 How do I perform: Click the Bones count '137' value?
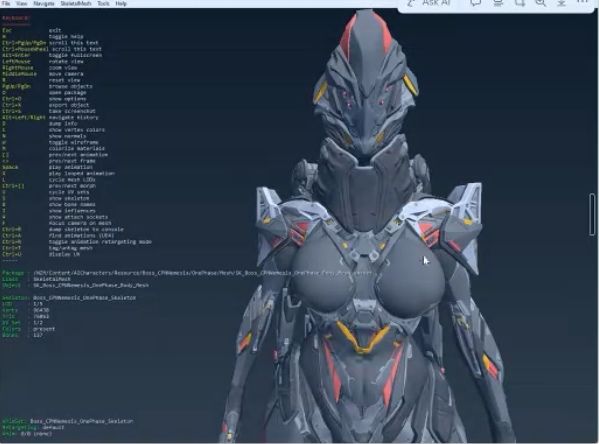[38, 335]
